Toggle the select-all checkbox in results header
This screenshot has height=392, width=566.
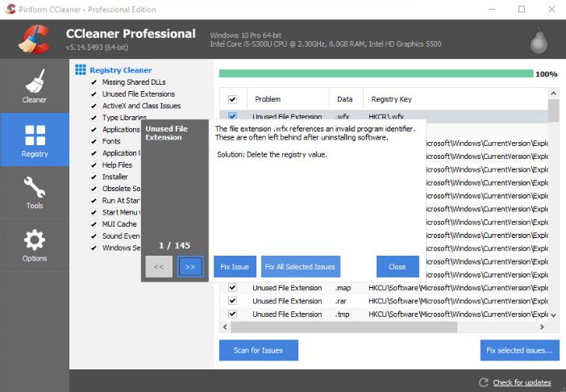pos(232,99)
